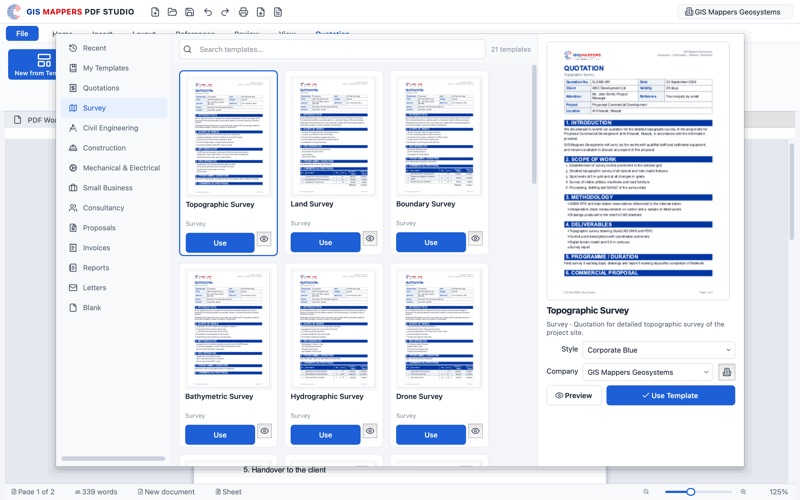This screenshot has width=800, height=500.
Task: Open a file via the folder icon
Action: coord(172,12)
